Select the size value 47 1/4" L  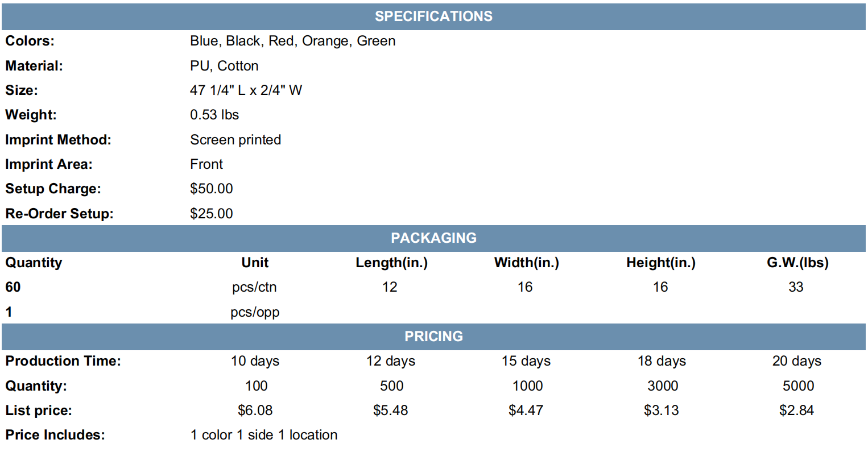(x=218, y=90)
